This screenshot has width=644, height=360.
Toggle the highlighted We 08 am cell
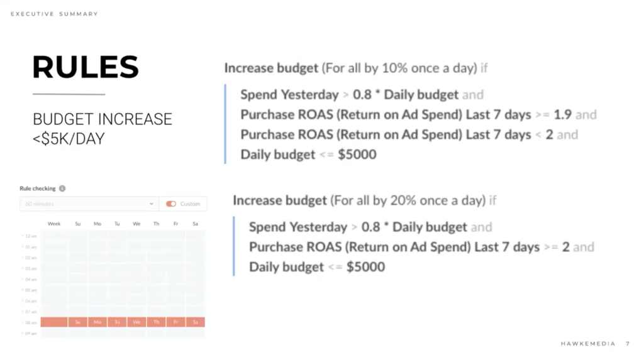(136, 322)
